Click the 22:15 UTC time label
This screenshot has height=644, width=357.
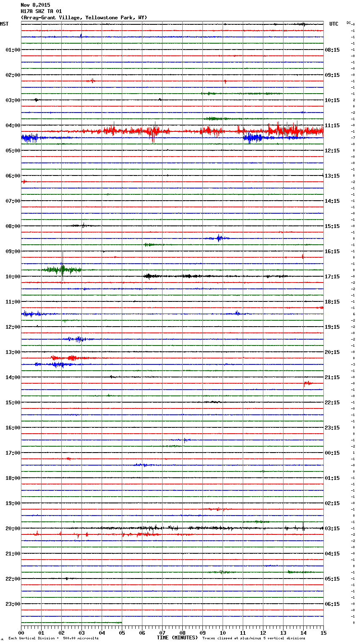click(332, 403)
